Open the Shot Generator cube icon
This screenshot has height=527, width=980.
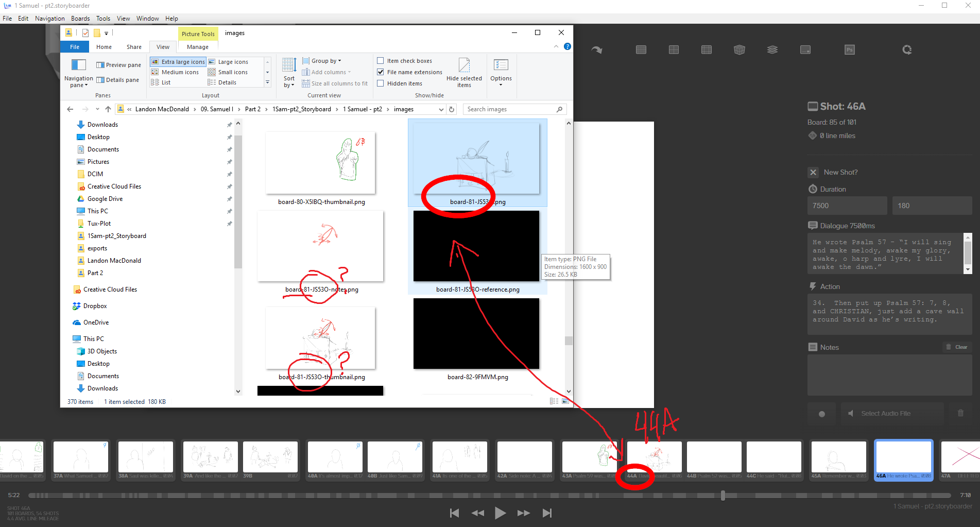pos(740,49)
